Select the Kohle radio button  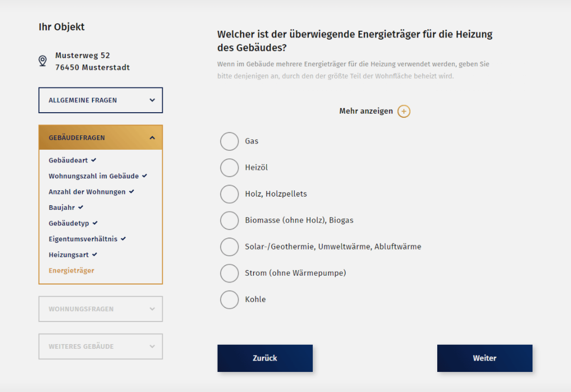tap(229, 299)
